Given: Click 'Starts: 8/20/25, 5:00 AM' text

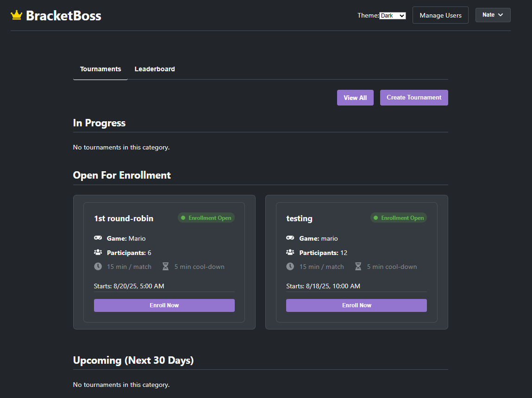Looking at the screenshot, I should click(x=129, y=286).
